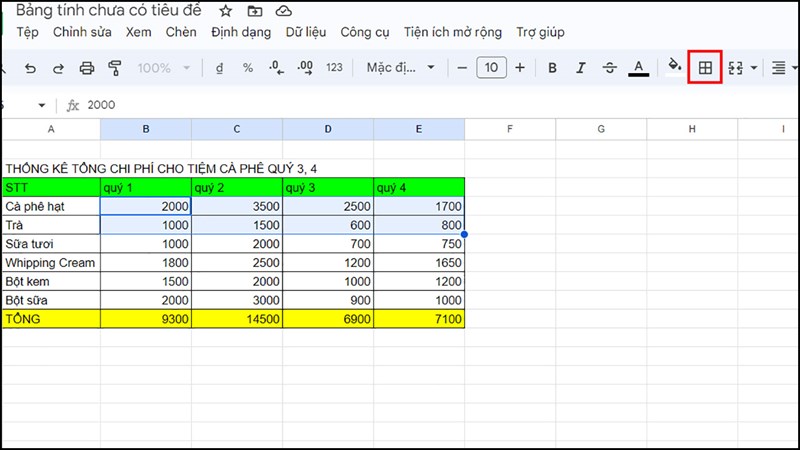Select the TỔNG cell in yellow row

[52, 319]
